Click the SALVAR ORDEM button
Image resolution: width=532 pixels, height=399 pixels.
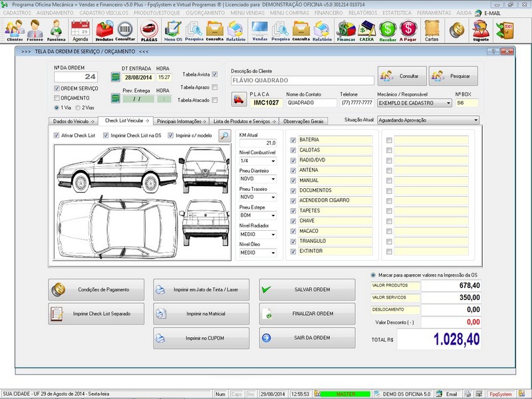[x=307, y=290]
